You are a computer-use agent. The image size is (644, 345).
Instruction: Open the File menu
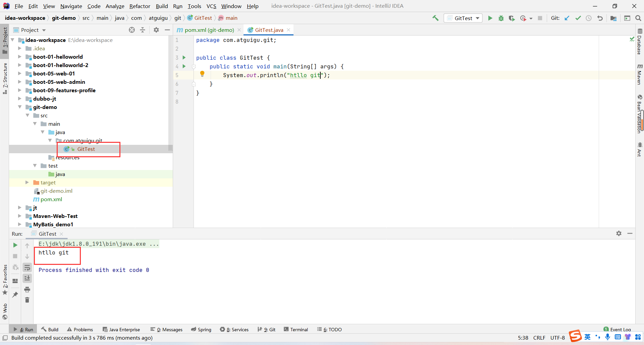point(19,6)
